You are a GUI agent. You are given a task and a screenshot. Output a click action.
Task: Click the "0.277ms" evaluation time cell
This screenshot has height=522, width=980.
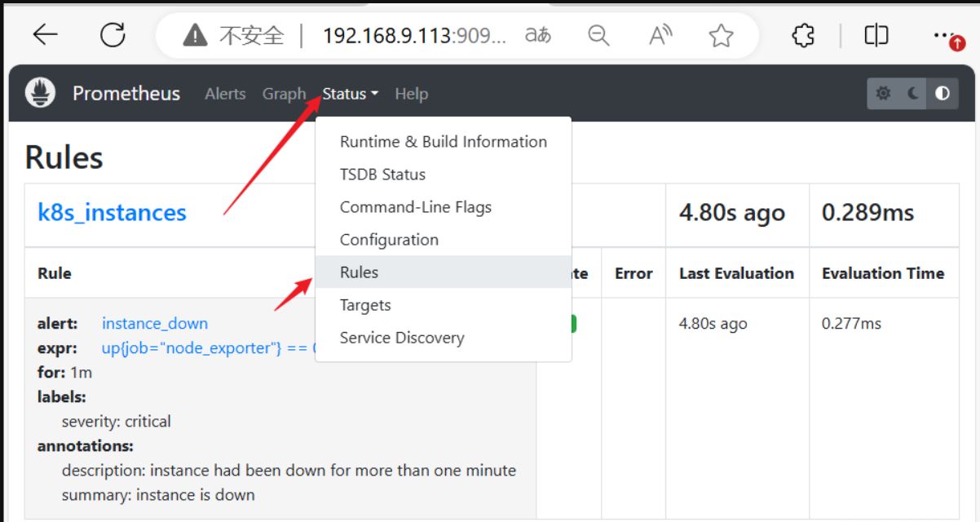(x=851, y=324)
